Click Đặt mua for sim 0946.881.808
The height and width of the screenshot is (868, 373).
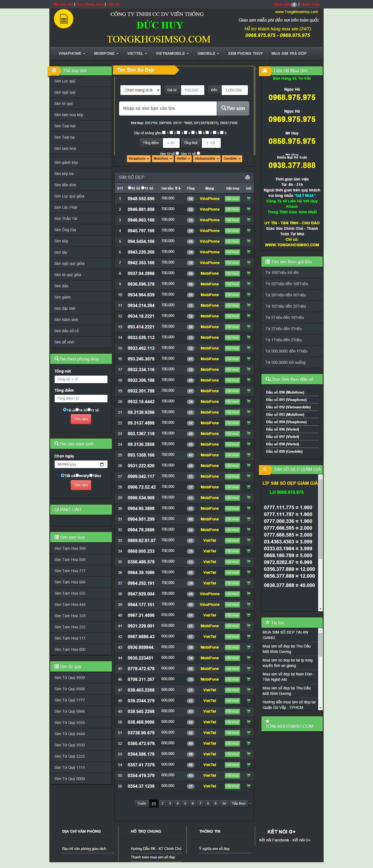[x=232, y=209]
